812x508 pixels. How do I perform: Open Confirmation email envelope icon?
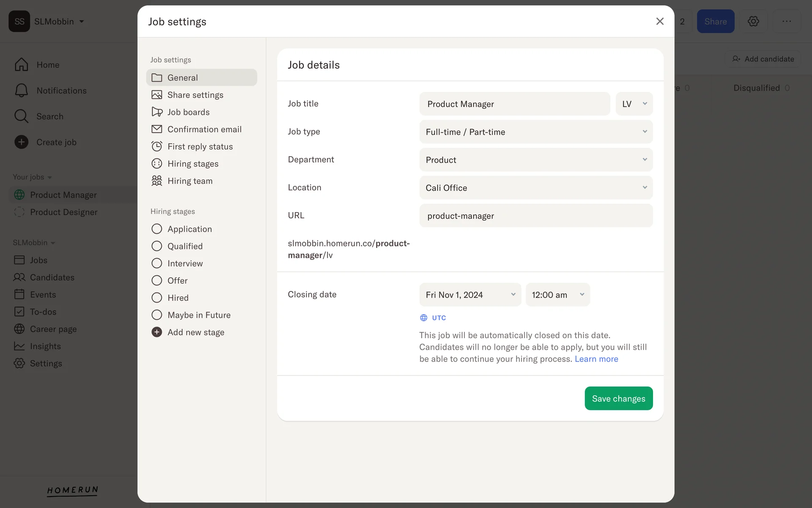156,129
